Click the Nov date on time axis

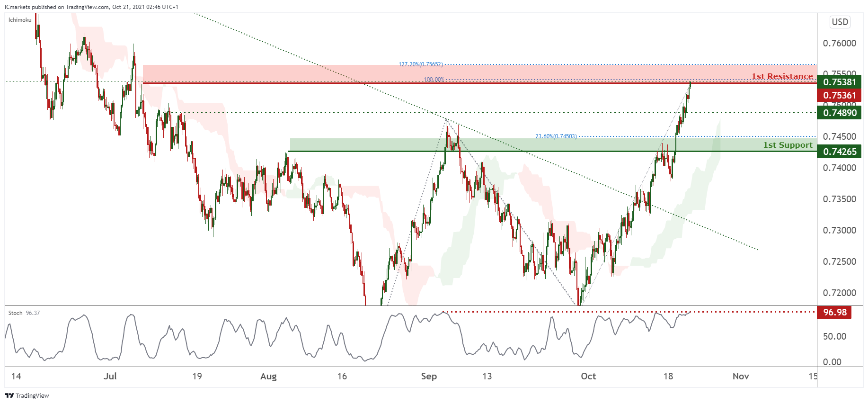click(741, 376)
